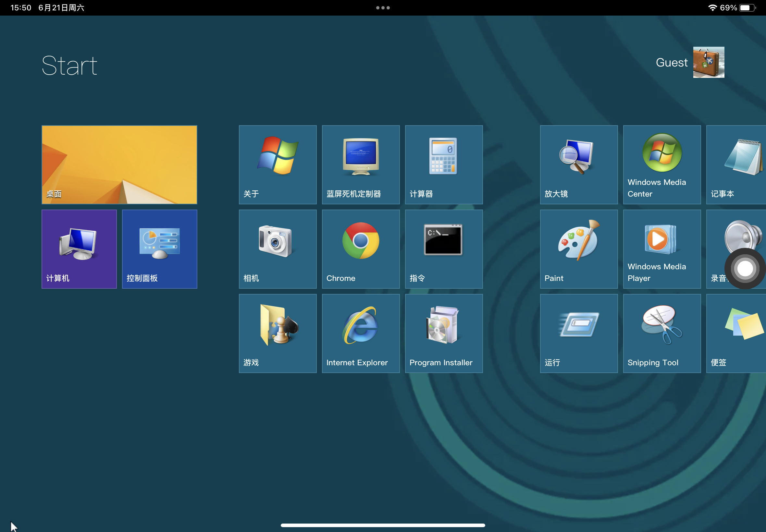Launch the Paint tile
This screenshot has height=532, width=766.
coord(579,249)
